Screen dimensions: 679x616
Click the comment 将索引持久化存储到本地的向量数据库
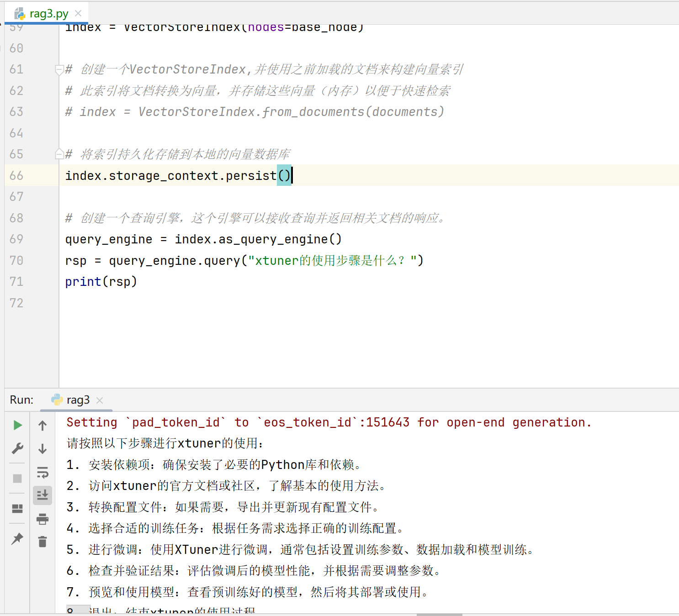point(178,154)
